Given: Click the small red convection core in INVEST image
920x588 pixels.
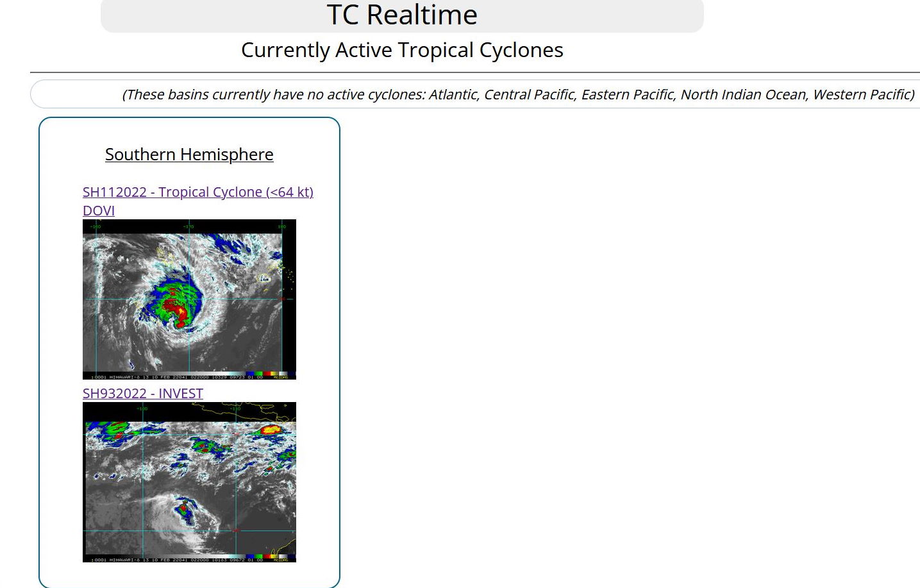Looking at the screenshot, I should point(183,508).
